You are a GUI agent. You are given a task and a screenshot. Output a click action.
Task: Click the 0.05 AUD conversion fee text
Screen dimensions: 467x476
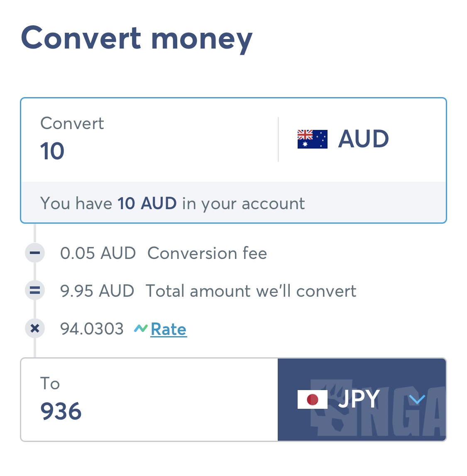(x=98, y=253)
